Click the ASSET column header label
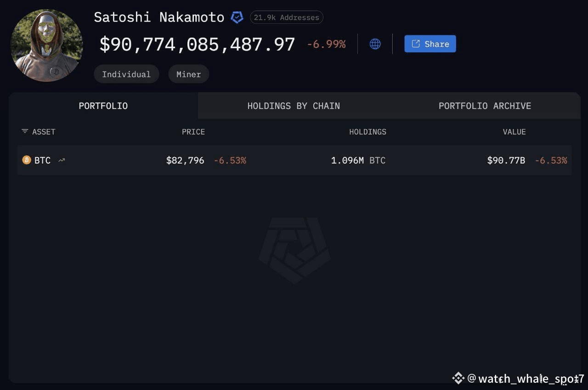This screenshot has width=588, height=390. click(44, 132)
